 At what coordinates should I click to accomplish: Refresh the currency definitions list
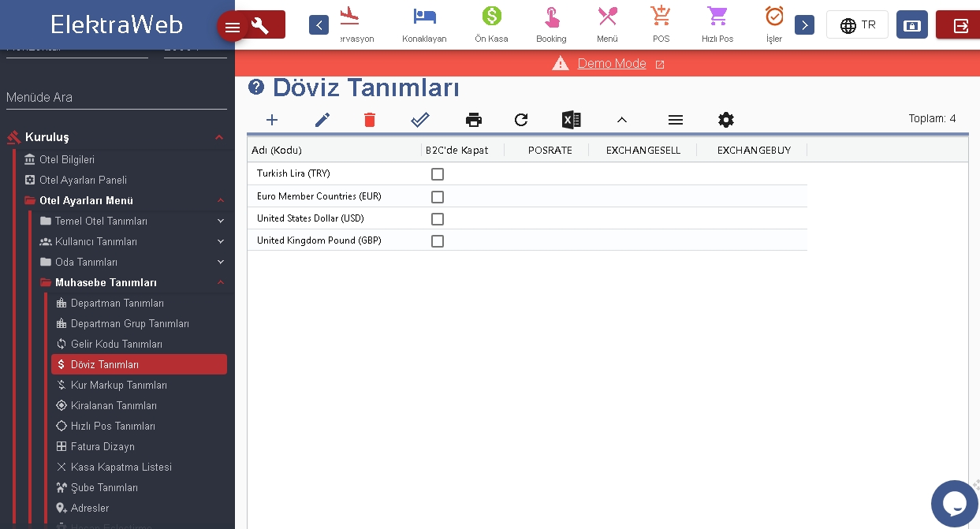pyautogui.click(x=521, y=120)
